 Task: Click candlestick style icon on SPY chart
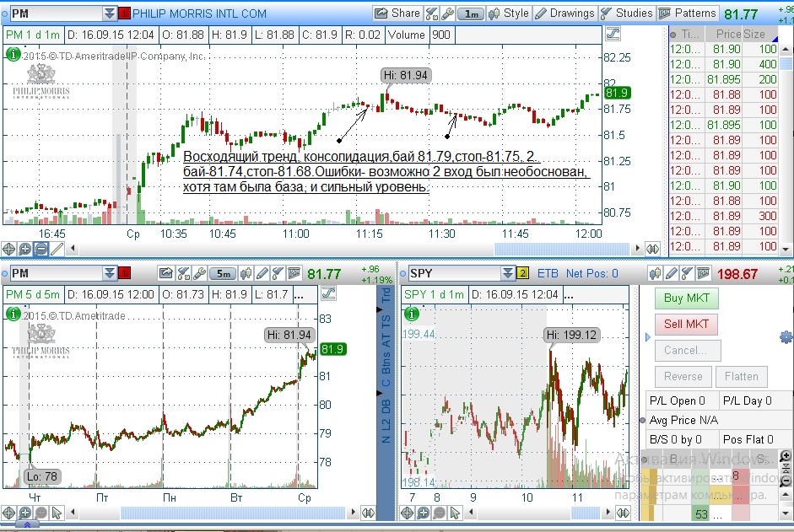pyautogui.click(x=656, y=274)
